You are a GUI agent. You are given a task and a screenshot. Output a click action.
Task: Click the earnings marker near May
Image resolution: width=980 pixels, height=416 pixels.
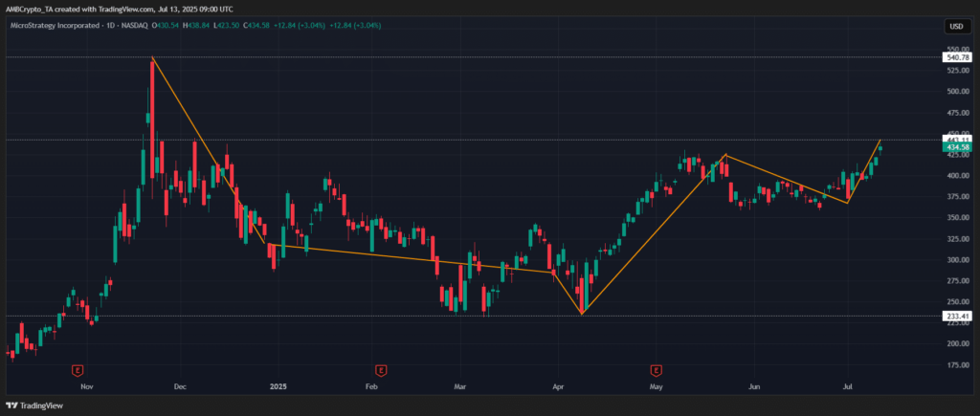(657, 368)
